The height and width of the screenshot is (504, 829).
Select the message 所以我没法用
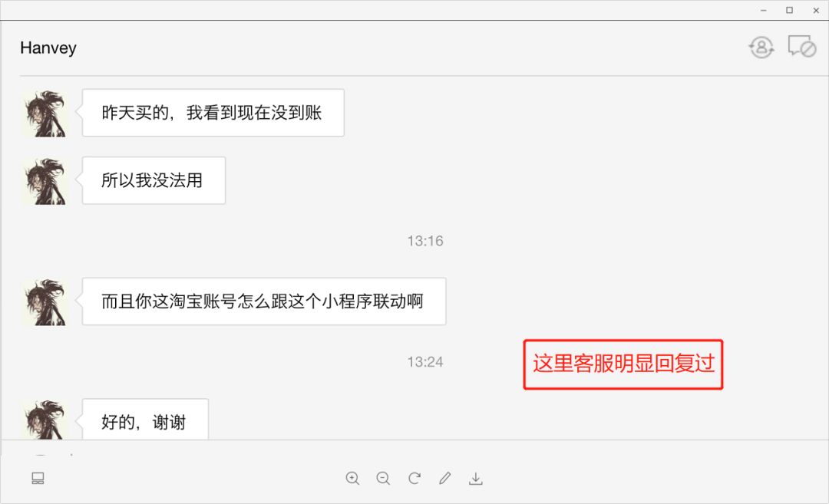point(154,180)
